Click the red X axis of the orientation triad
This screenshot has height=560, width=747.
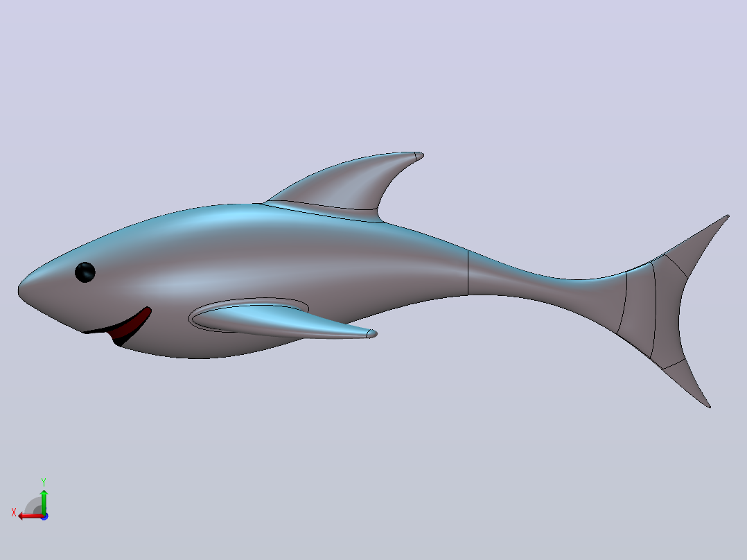30,516
